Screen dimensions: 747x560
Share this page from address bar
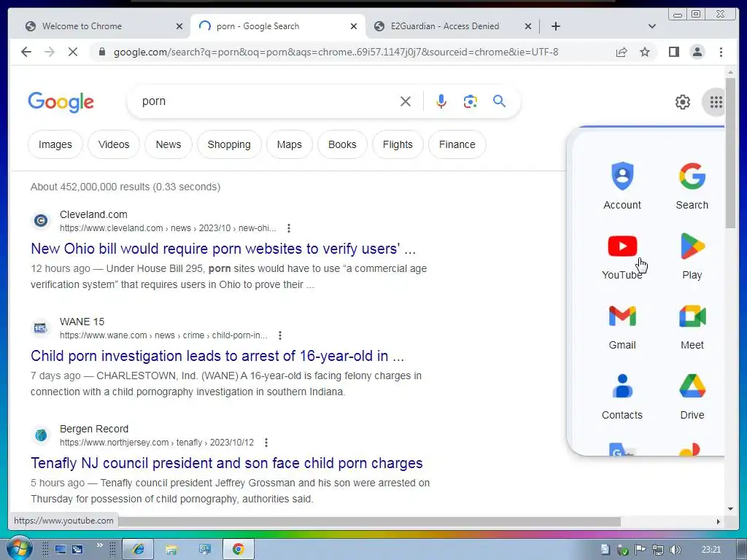pos(622,52)
